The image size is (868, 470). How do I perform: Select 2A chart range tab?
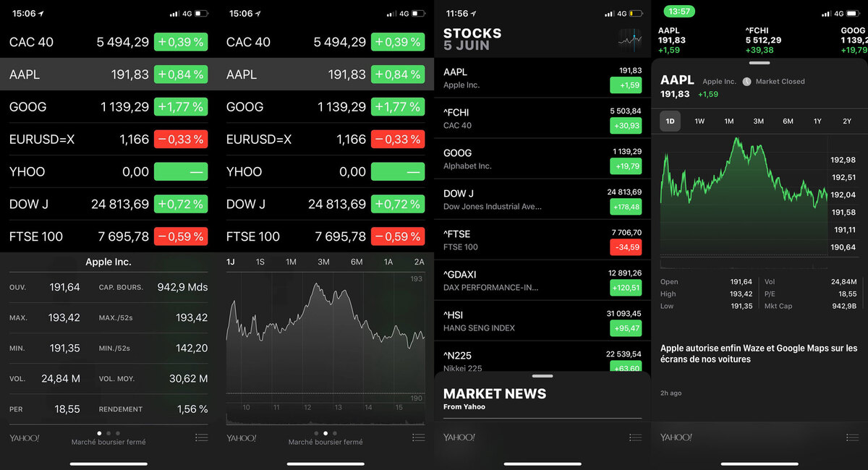[420, 262]
